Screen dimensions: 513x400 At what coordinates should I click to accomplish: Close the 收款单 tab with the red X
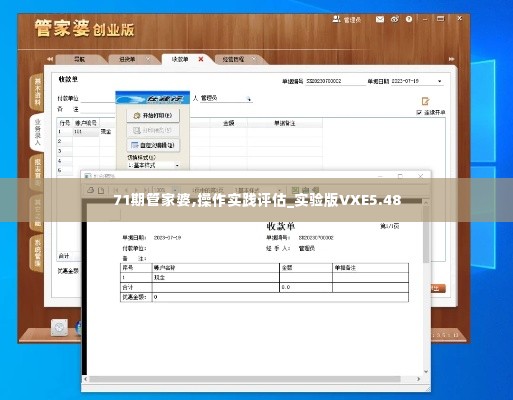[201, 59]
